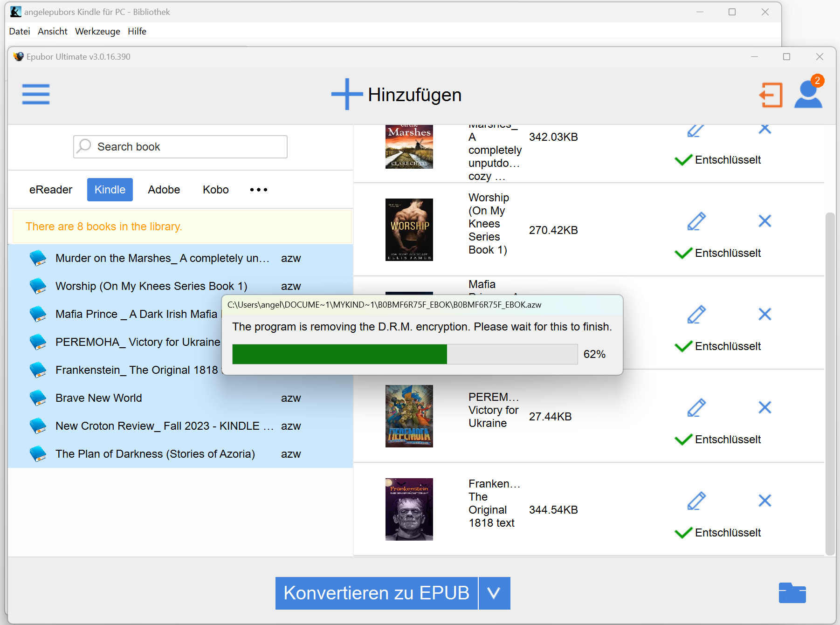Screen dimensions: 840x625
Task: Click the DRM removal progress bar
Action: (x=405, y=354)
